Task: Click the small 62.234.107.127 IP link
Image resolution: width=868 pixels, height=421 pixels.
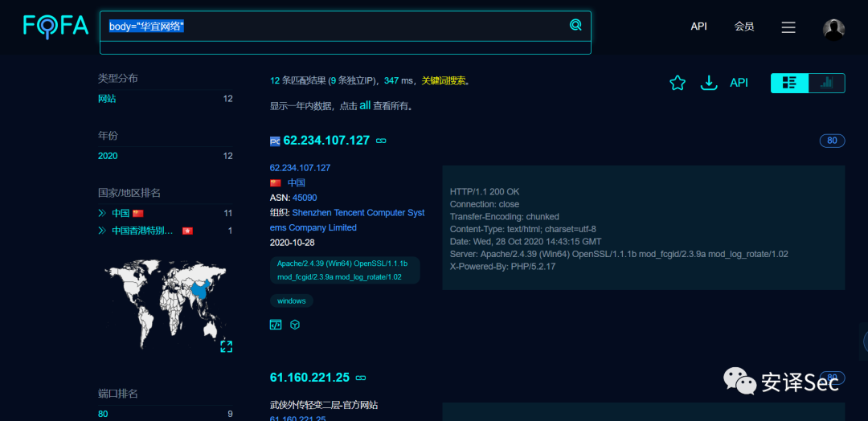Action: point(300,168)
